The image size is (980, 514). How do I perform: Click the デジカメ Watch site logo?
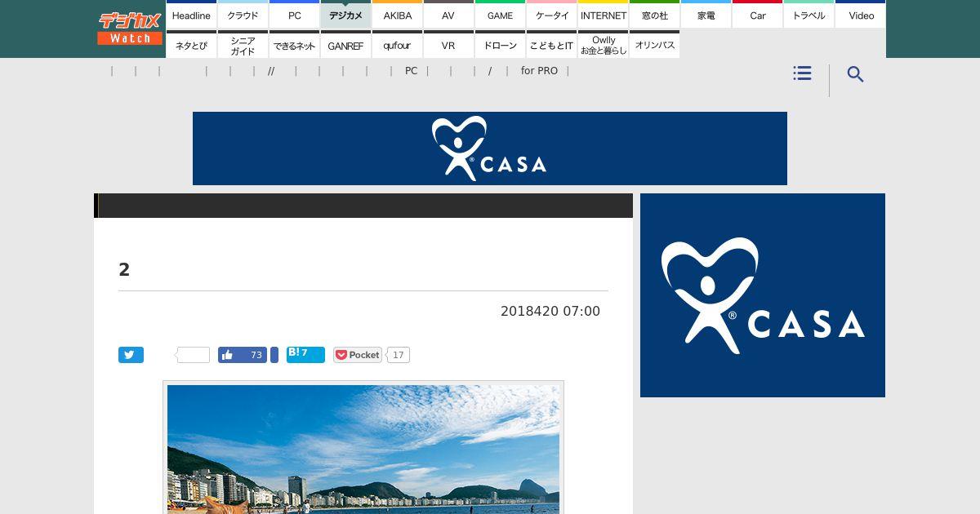tap(130, 29)
